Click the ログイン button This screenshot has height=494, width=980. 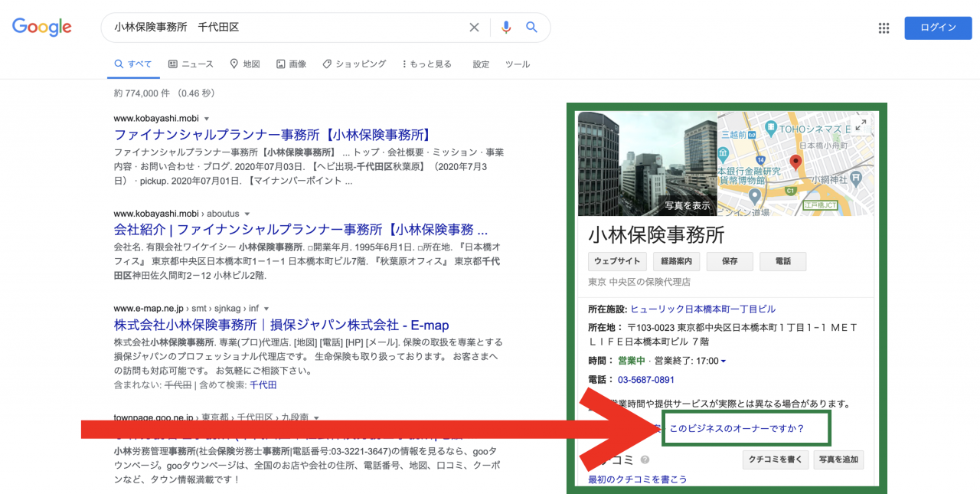pyautogui.click(x=938, y=28)
